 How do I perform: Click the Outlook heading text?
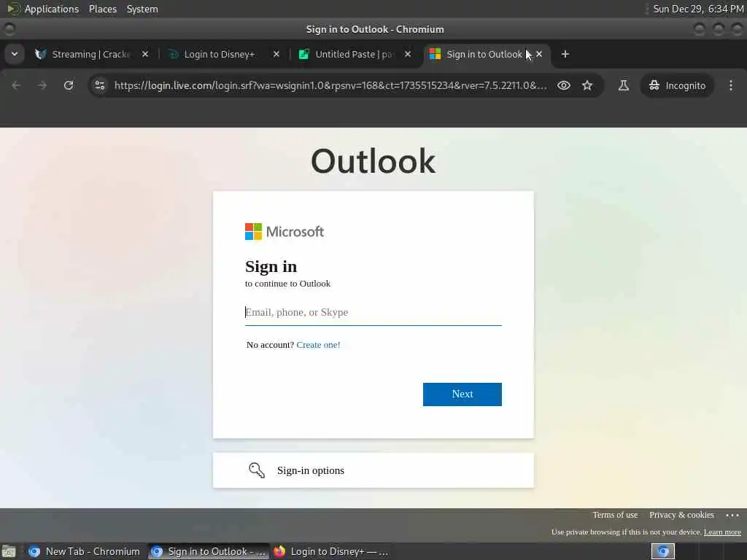point(373,161)
